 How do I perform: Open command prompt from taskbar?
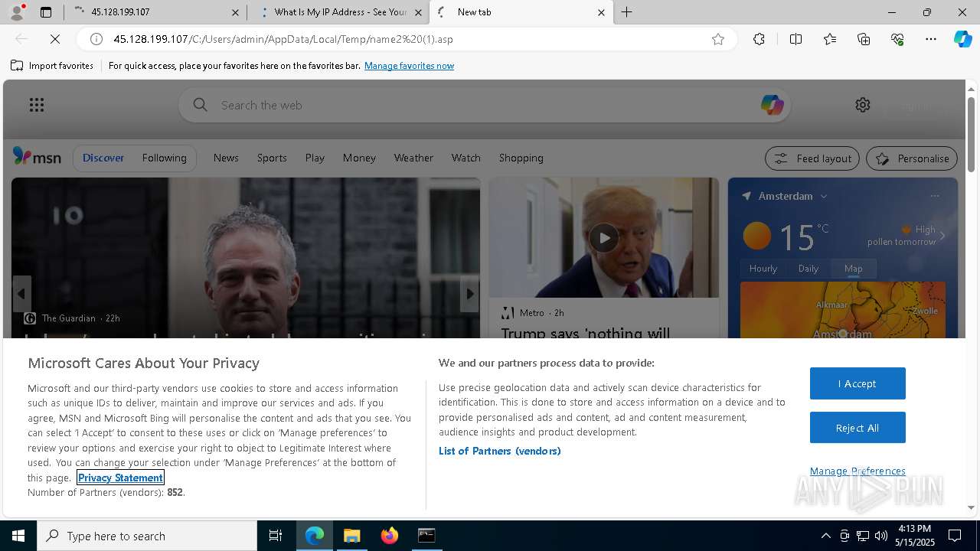426,536
